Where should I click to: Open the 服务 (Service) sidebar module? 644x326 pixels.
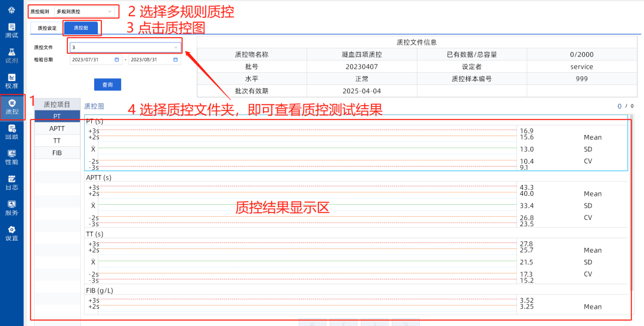12,208
